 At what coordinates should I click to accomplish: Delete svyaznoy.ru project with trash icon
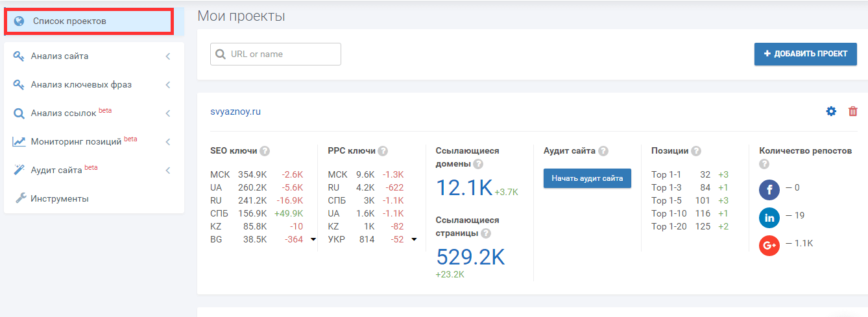[853, 112]
